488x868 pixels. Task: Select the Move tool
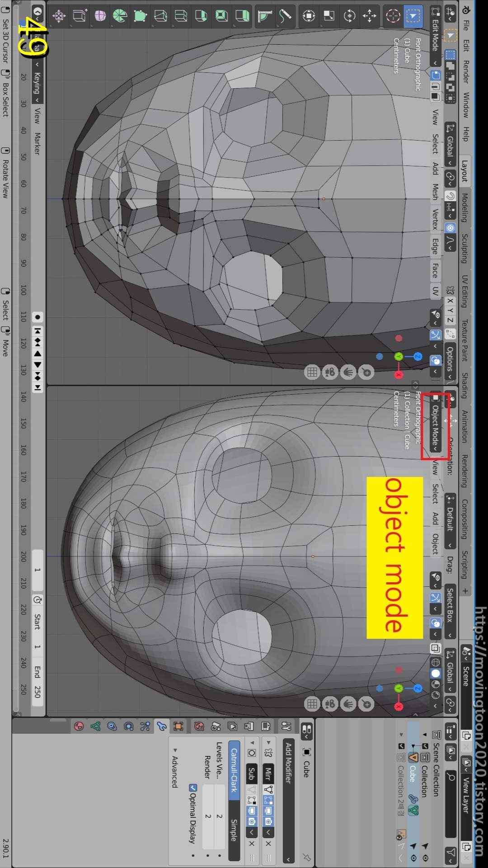(x=370, y=16)
